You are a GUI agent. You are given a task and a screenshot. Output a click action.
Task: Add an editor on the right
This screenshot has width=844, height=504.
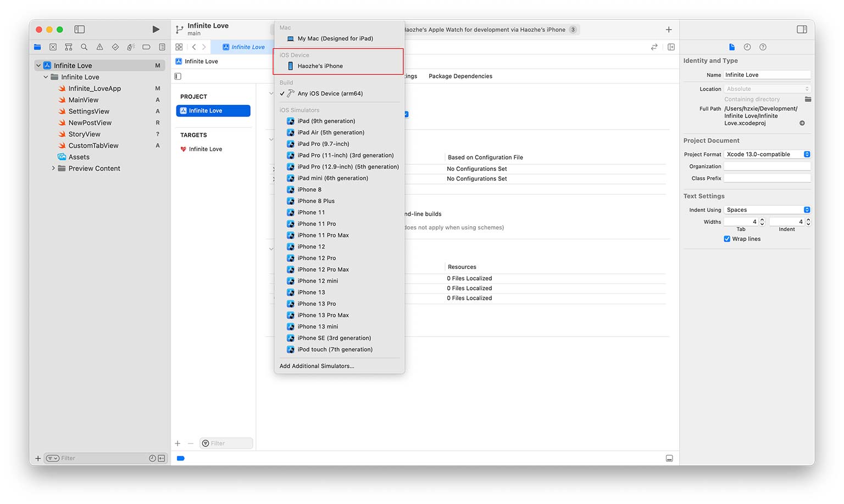click(x=671, y=47)
